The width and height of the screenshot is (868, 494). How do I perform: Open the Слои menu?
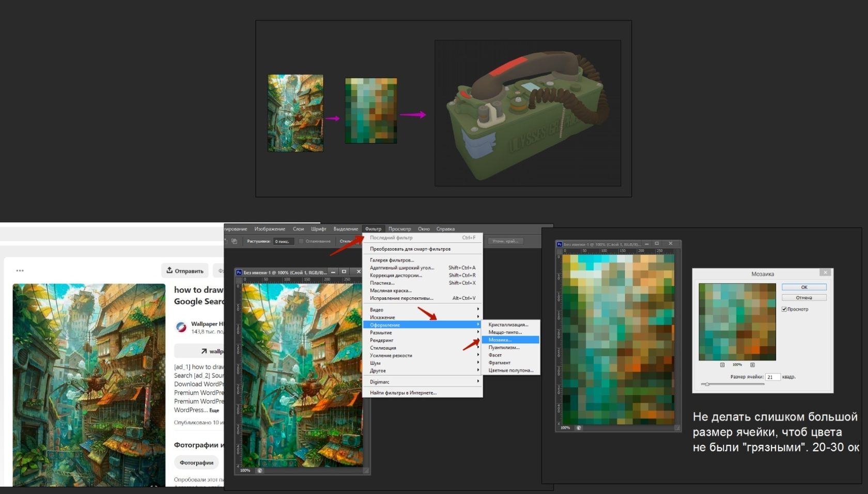coord(298,229)
